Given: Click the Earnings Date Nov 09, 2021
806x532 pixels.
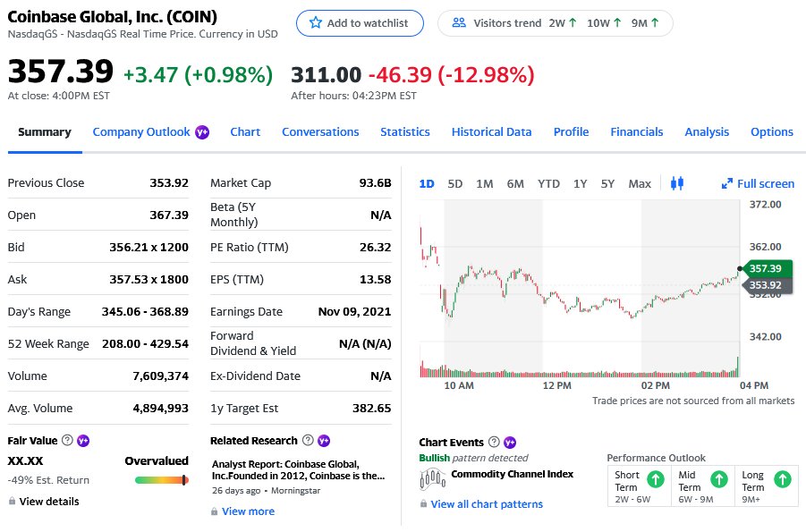Looking at the screenshot, I should tap(354, 311).
